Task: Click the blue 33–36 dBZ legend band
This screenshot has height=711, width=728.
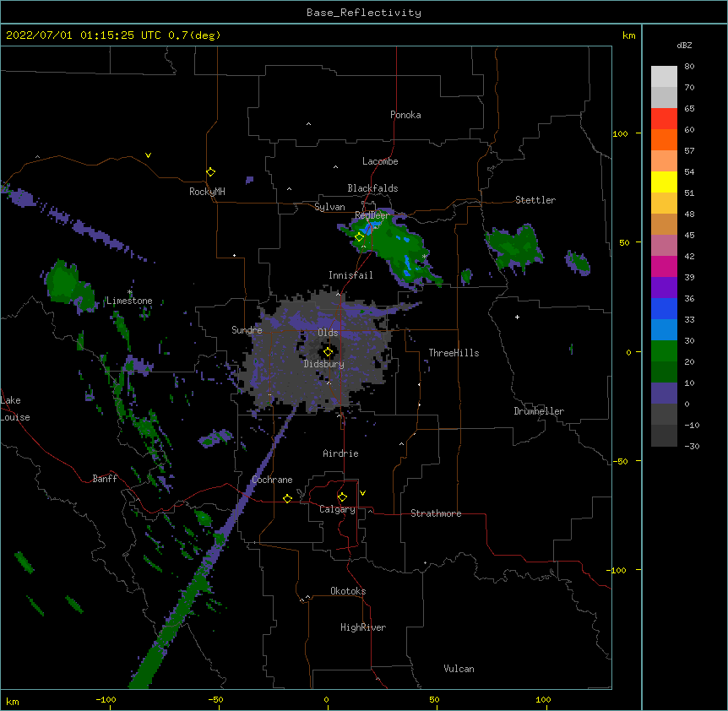Action: (664, 308)
